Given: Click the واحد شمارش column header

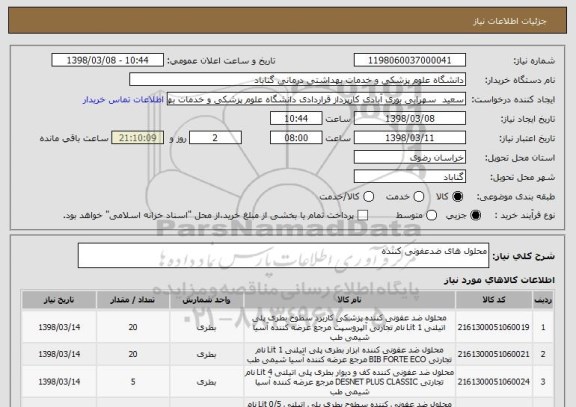Looking at the screenshot, I should [206, 300].
